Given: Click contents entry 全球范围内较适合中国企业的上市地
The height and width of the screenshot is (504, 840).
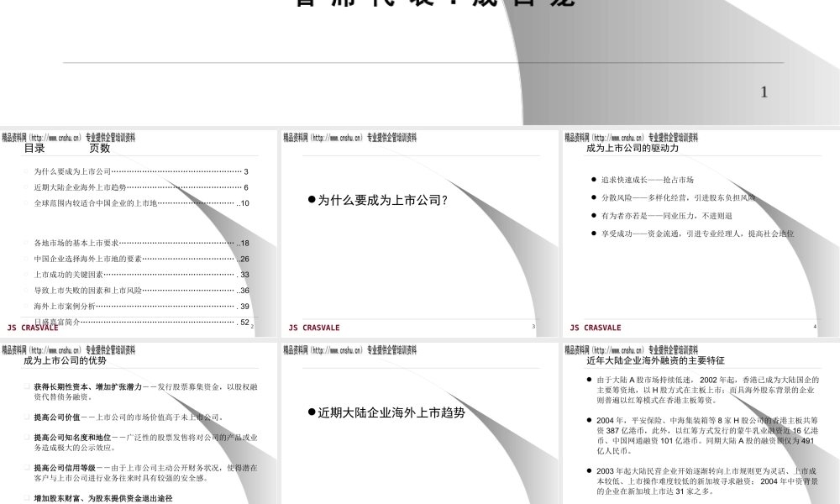Looking at the screenshot, I should [x=141, y=203].
